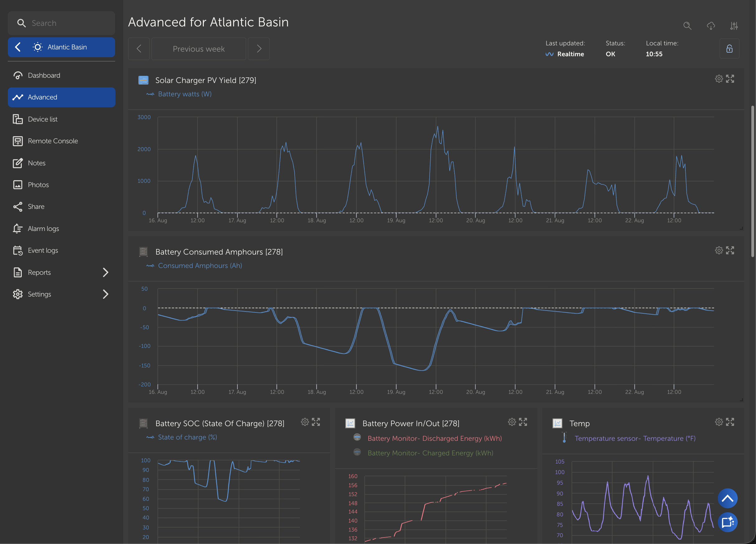Screen dimensions: 756x544
Task: Open the Previous week range selector
Action: click(199, 49)
